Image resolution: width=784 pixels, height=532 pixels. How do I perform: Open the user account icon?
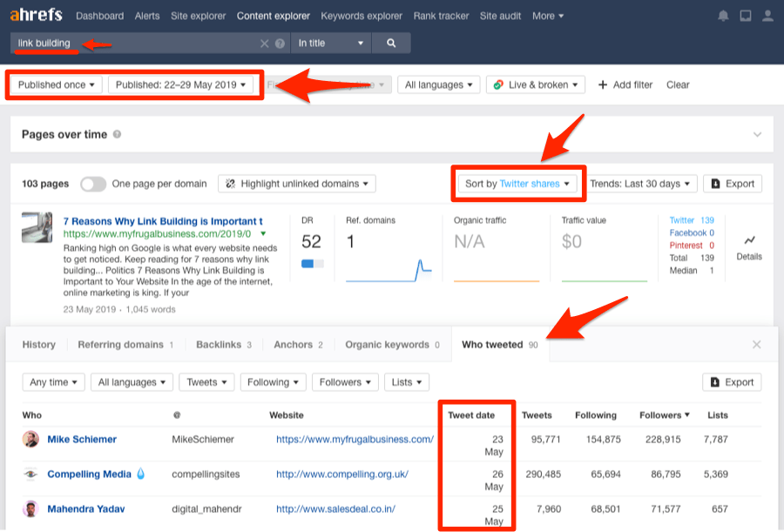coord(767,15)
